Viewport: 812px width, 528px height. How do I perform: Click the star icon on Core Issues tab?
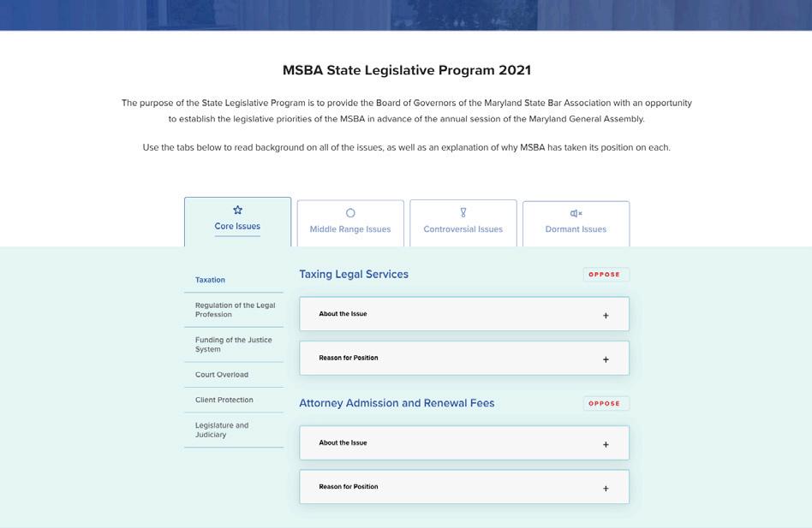click(238, 210)
